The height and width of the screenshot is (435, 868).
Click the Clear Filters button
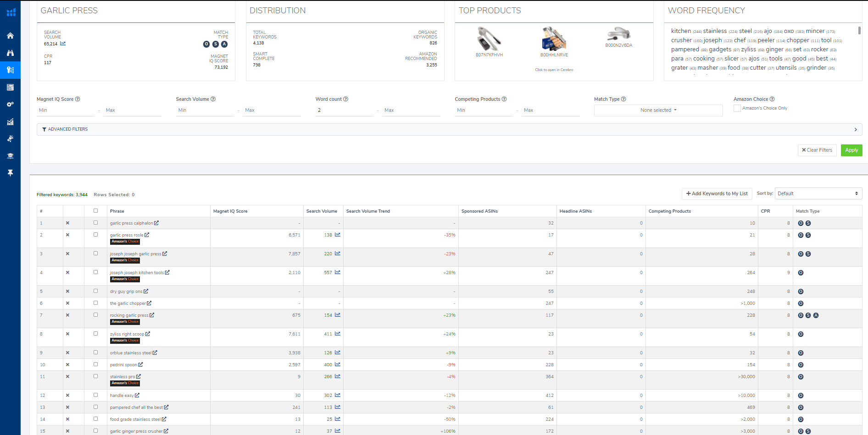point(817,150)
